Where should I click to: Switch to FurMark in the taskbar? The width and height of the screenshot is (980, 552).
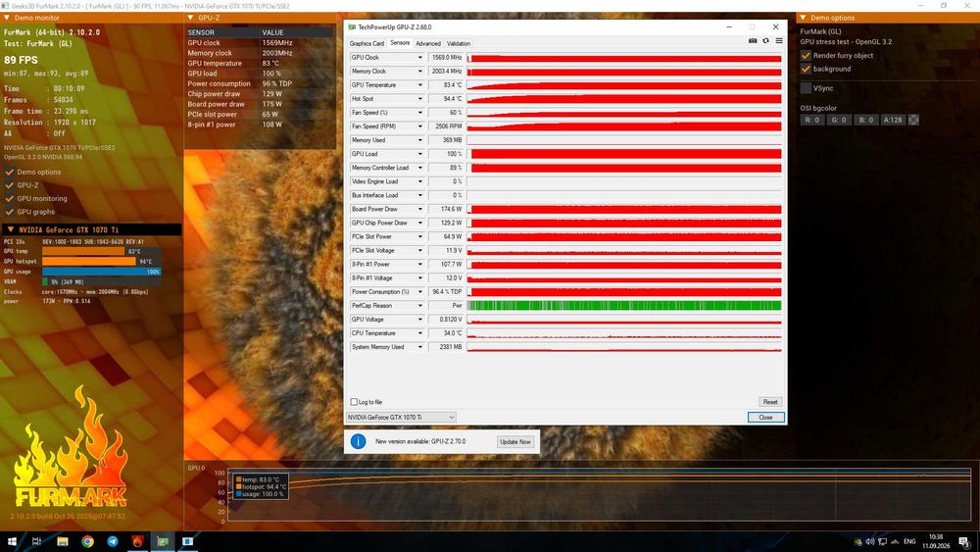(137, 541)
